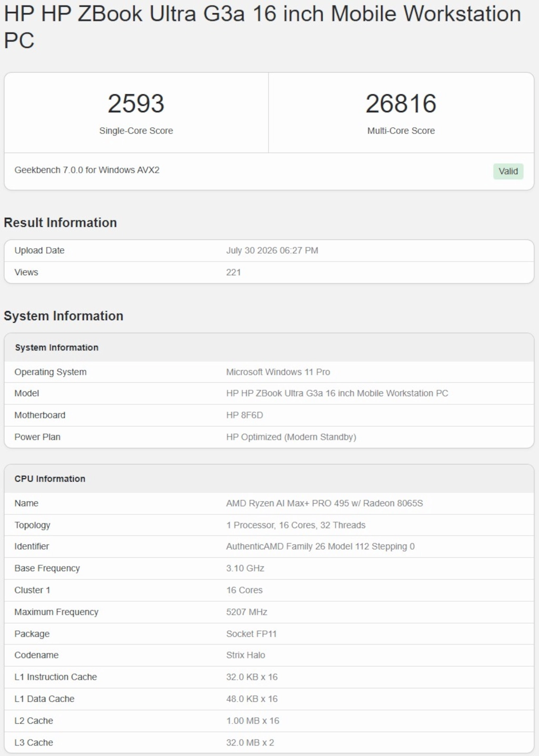Image resolution: width=539 pixels, height=756 pixels.
Task: Click the July 30 2026 06:27 PM value
Action: click(x=272, y=251)
